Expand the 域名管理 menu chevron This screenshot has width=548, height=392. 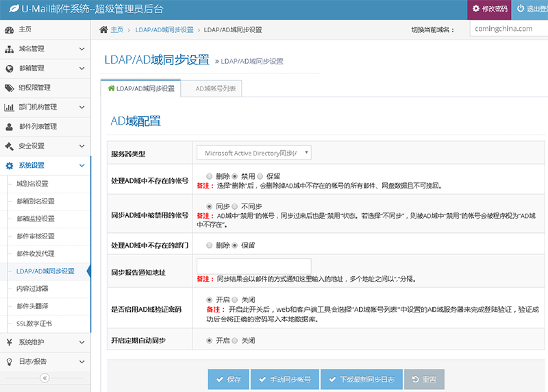click(82, 49)
